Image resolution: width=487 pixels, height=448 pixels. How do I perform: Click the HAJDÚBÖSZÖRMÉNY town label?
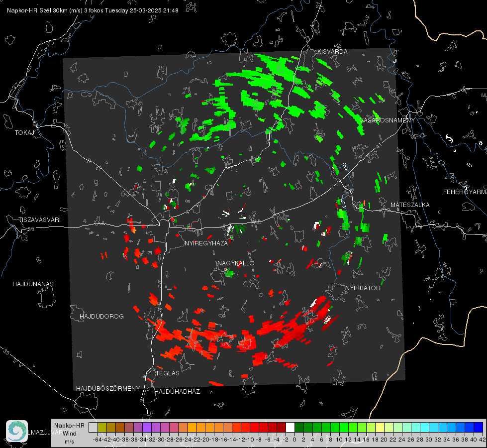pyautogui.click(x=108, y=389)
